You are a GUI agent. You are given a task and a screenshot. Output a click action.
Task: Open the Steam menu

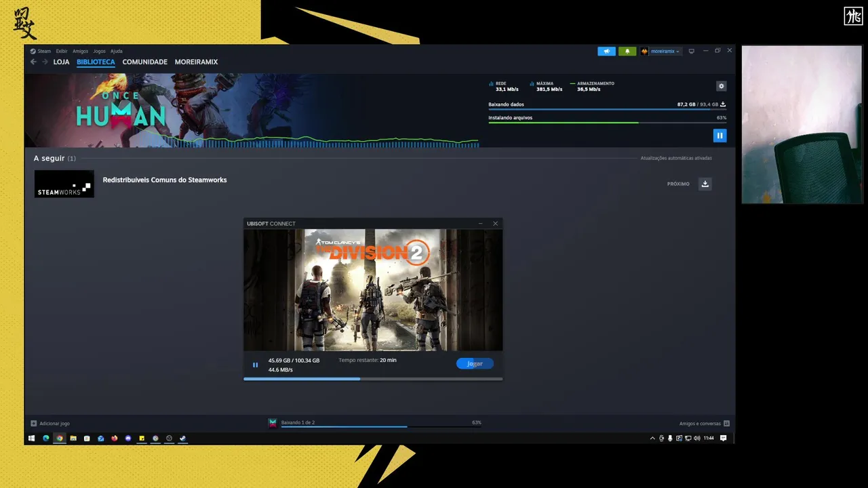point(41,51)
